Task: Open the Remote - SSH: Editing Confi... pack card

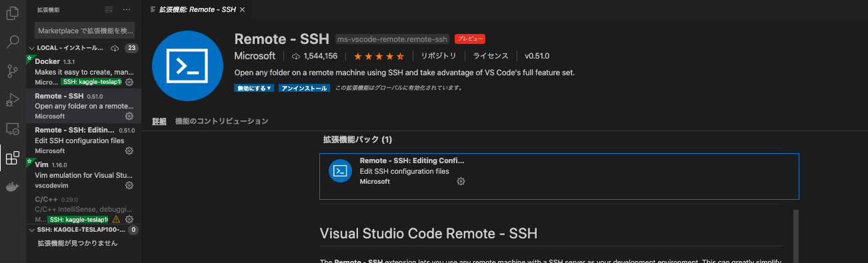Action: coord(559,176)
